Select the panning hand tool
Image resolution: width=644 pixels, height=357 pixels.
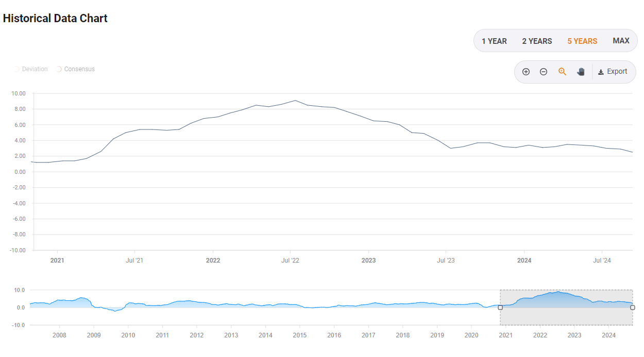[581, 72]
